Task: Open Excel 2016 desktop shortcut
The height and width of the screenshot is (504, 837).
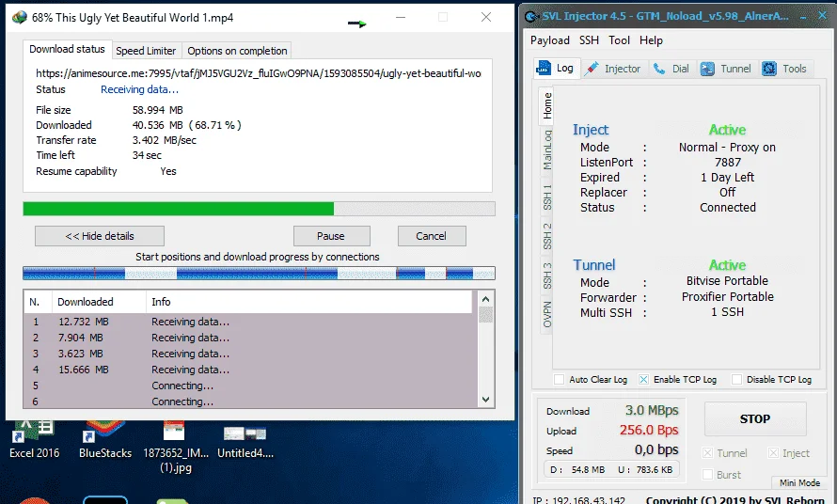Action: (x=34, y=440)
